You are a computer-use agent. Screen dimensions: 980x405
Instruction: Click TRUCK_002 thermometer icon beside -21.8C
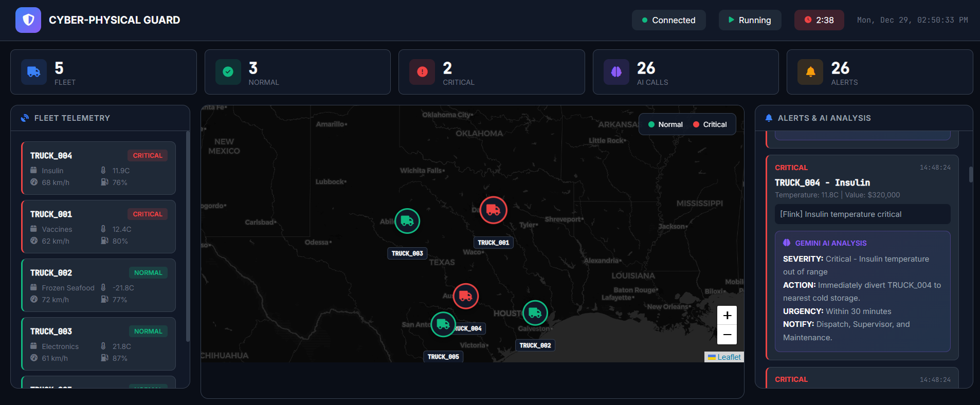coord(103,287)
